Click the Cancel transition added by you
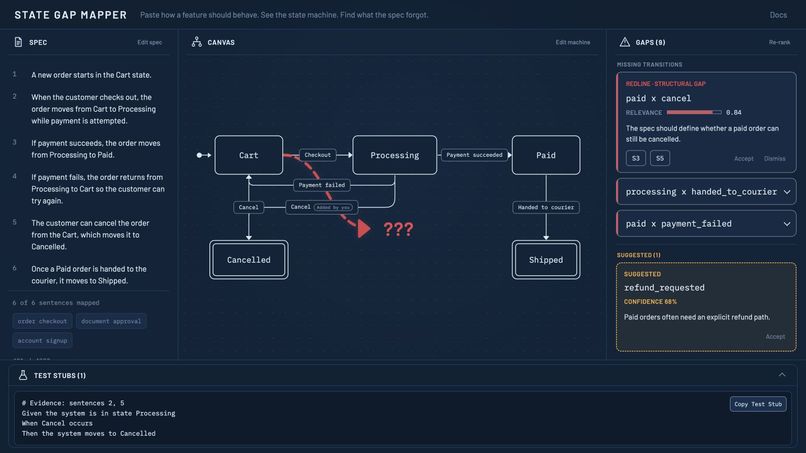806x453 pixels. (321, 207)
